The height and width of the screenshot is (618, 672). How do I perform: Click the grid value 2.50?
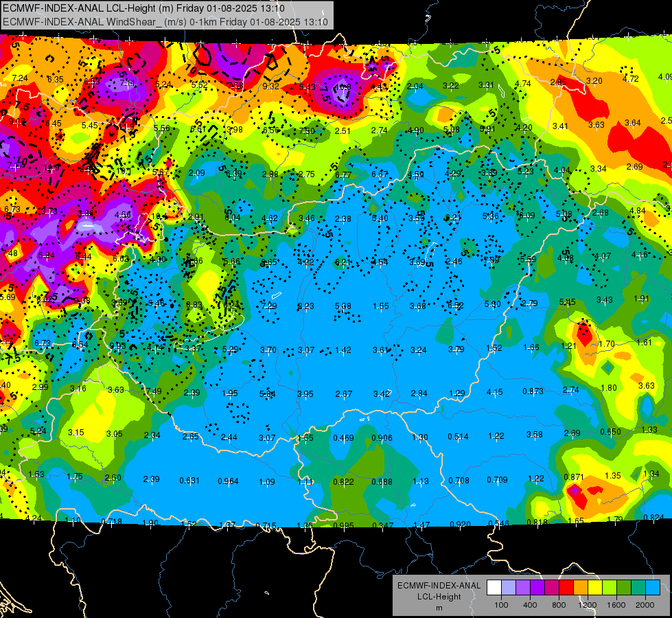pos(113,478)
